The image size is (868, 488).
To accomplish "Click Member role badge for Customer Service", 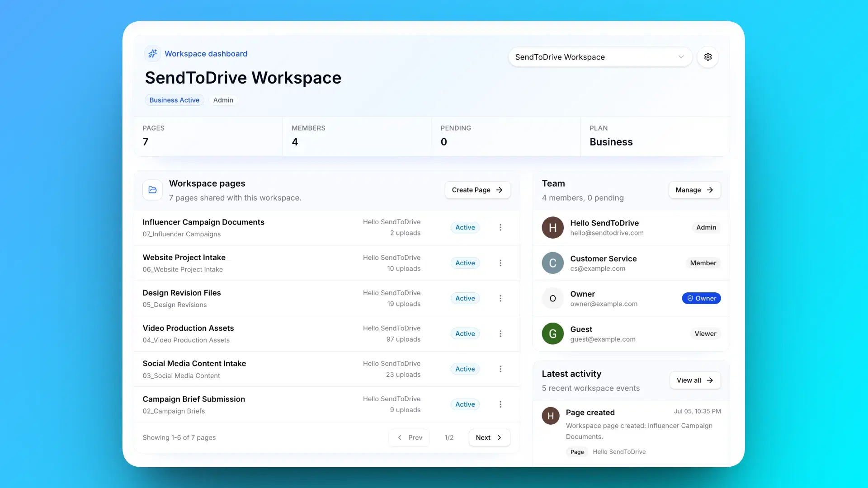I will pyautogui.click(x=703, y=263).
